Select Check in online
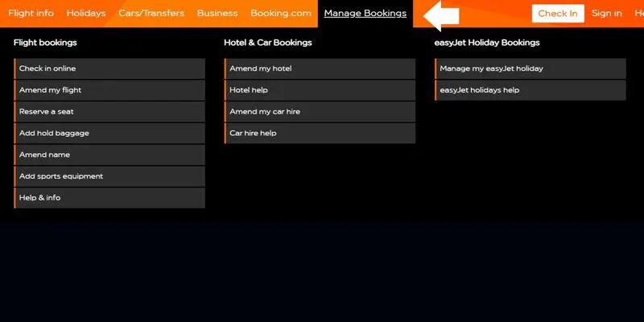Image resolution: width=644 pixels, height=322 pixels. [x=109, y=68]
